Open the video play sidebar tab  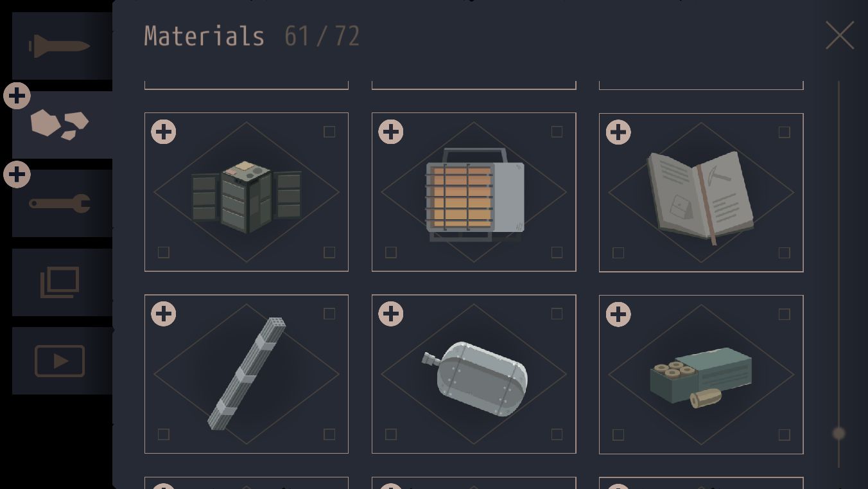click(62, 360)
